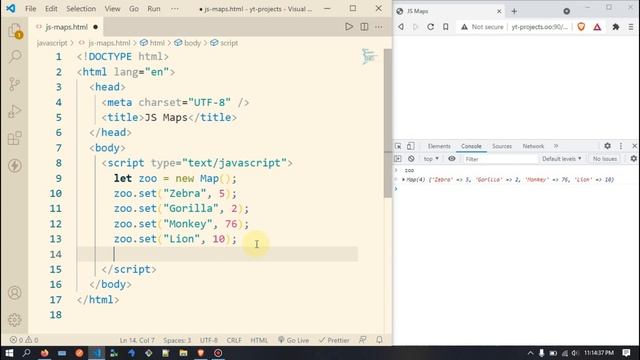Open editor More Actions ellipsis

tap(379, 27)
